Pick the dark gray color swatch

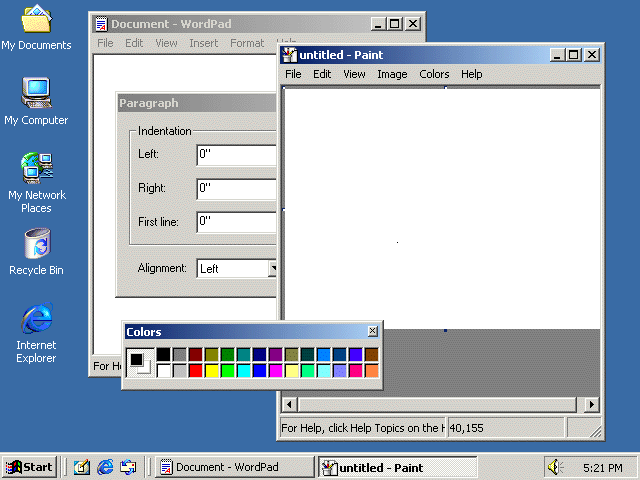tap(179, 354)
